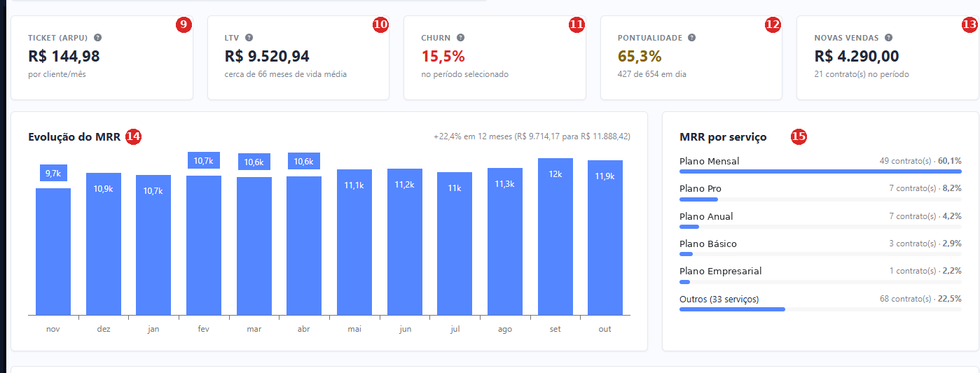The height and width of the screenshot is (373, 980).
Task: Select the mai bar in MRR chart
Action: tap(354, 242)
